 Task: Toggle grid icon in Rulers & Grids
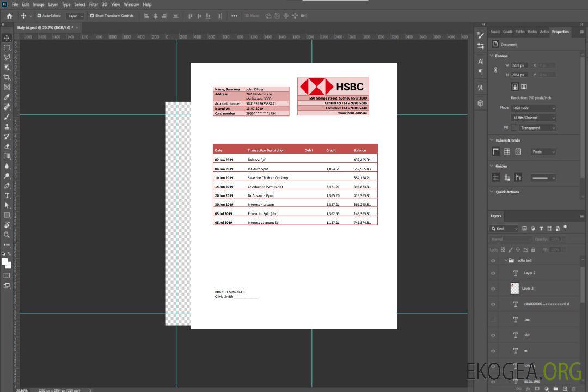(507, 151)
